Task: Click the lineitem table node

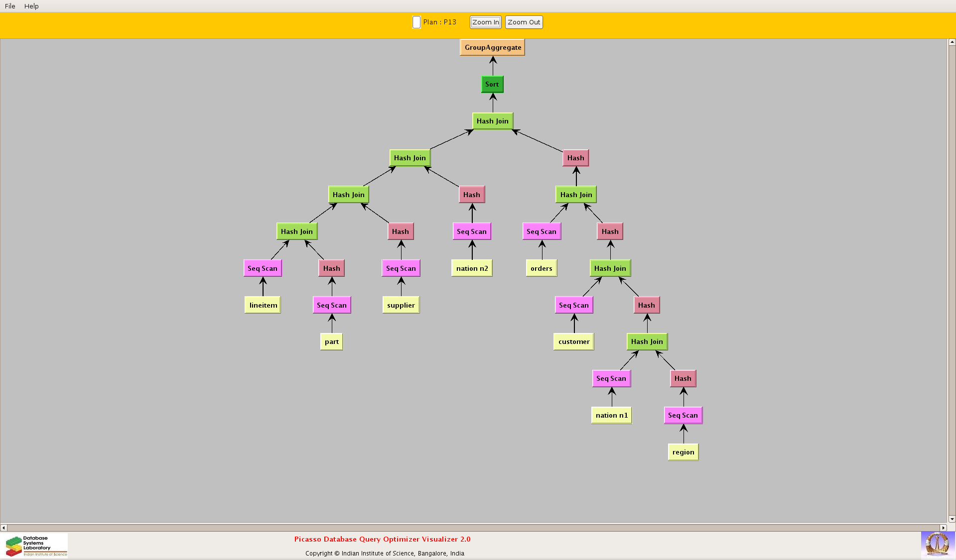Action: click(263, 305)
